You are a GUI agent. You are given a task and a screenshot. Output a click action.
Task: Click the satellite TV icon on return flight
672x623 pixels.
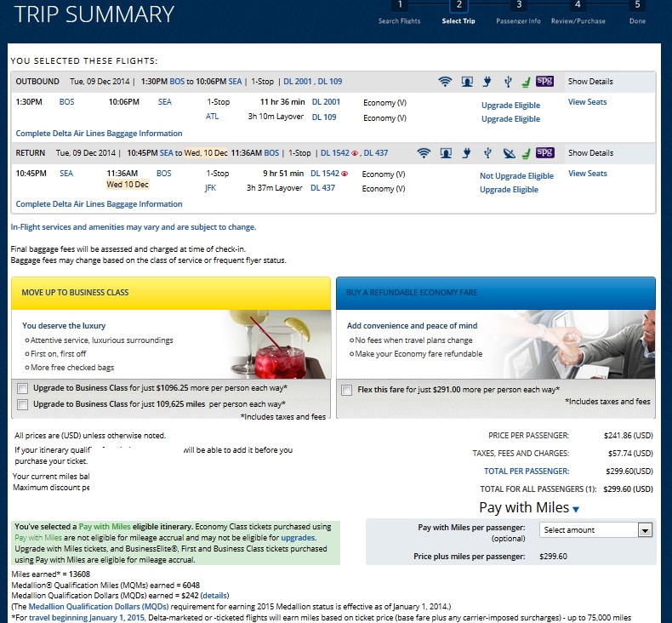pyautogui.click(x=508, y=153)
